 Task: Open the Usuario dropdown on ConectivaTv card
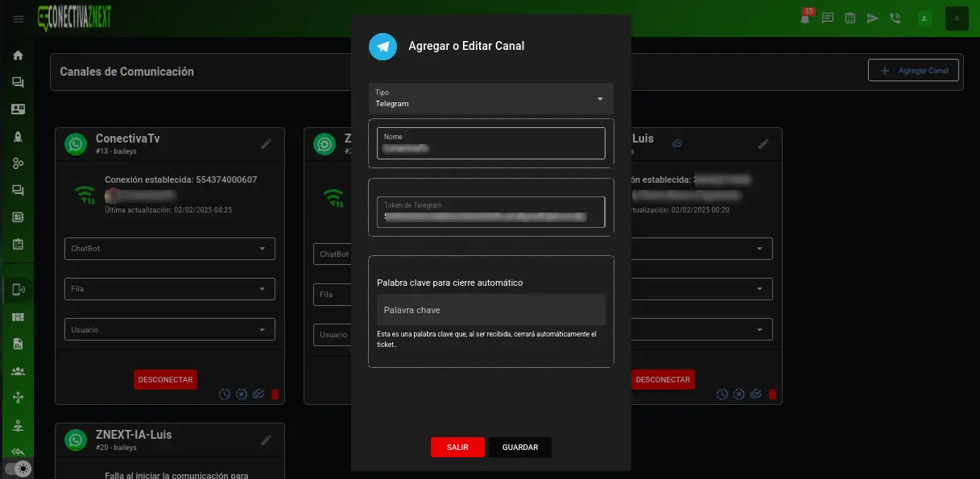coord(169,329)
